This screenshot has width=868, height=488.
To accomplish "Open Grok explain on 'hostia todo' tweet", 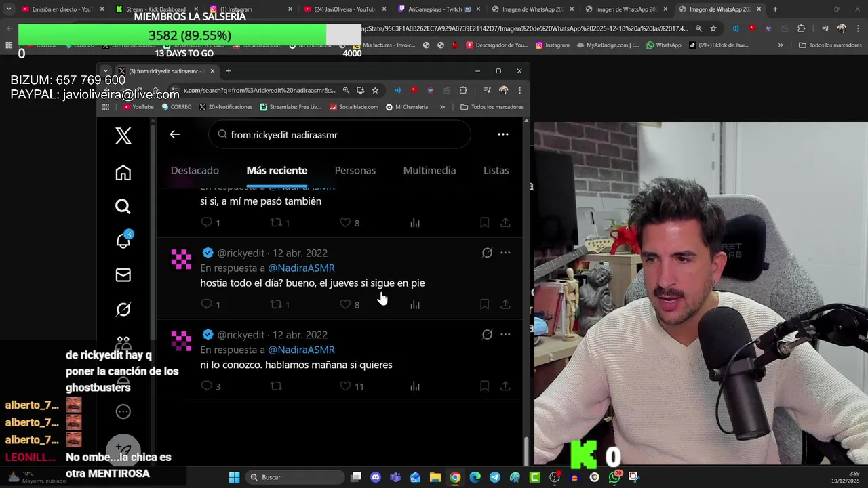I will [487, 253].
